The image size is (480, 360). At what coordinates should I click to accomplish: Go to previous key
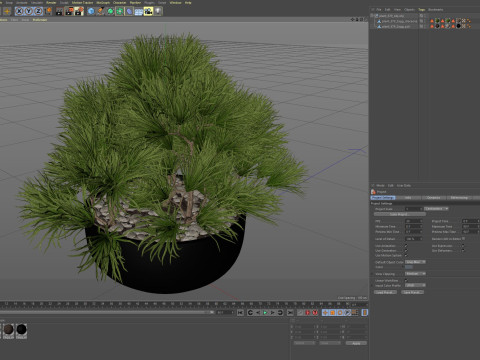pyautogui.click(x=250, y=312)
